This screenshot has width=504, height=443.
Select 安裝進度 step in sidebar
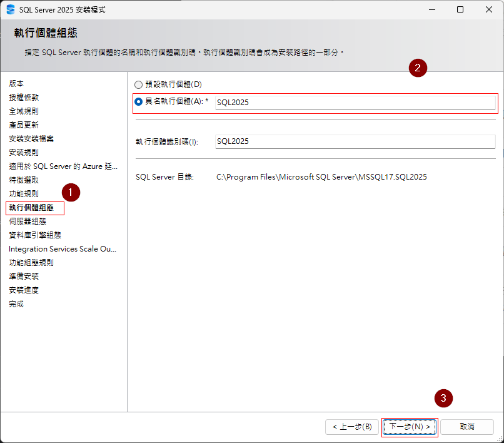[x=24, y=290]
